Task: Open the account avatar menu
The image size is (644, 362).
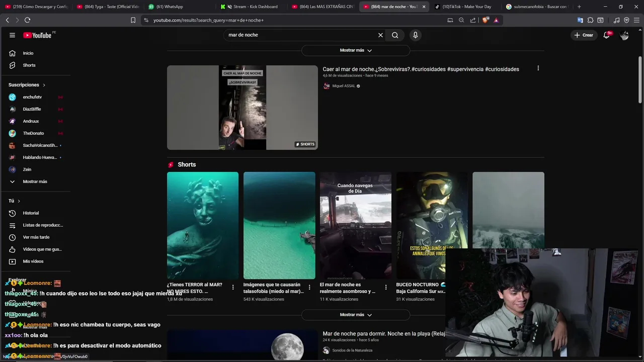Action: (624, 35)
